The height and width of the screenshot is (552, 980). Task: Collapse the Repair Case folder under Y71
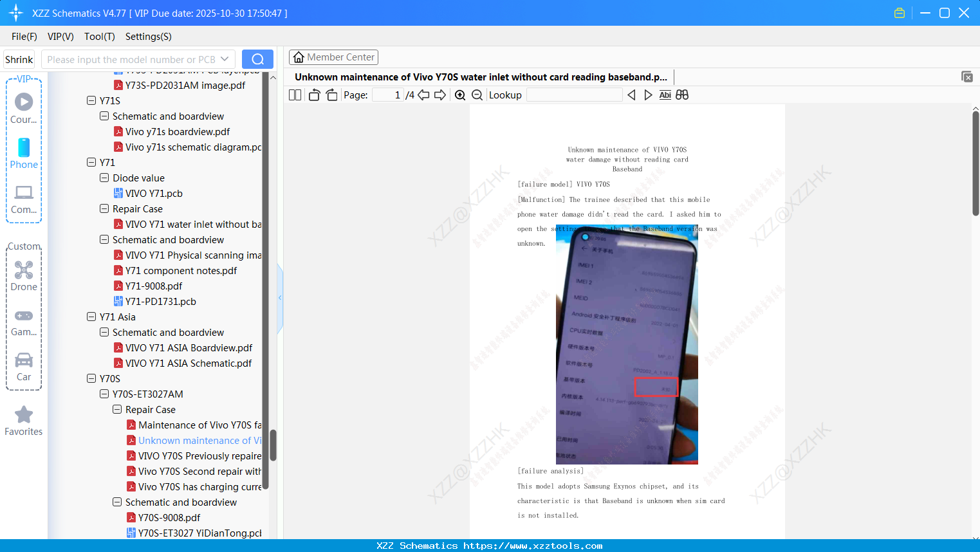pyautogui.click(x=104, y=208)
